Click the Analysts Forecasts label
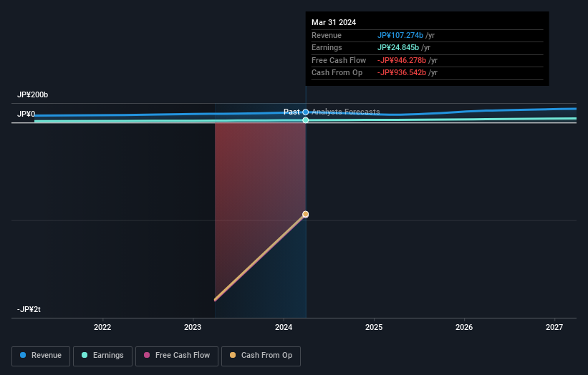The width and height of the screenshot is (588, 375). (346, 112)
